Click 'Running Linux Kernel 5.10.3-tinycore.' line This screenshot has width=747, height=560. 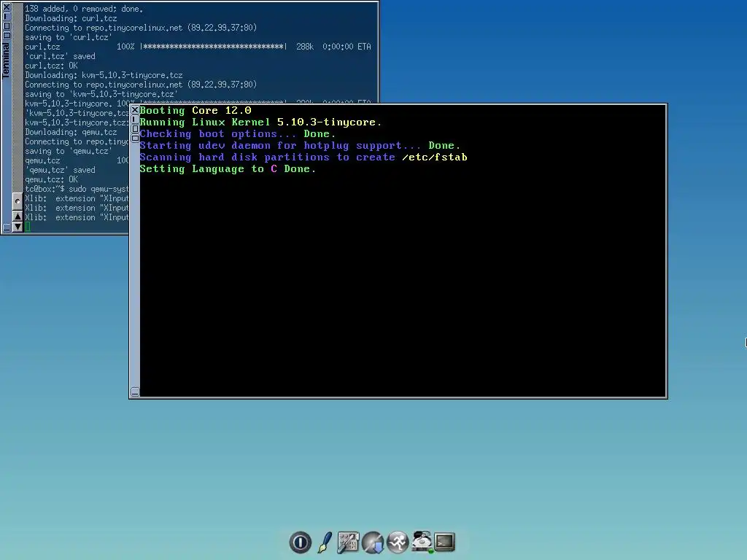260,122
